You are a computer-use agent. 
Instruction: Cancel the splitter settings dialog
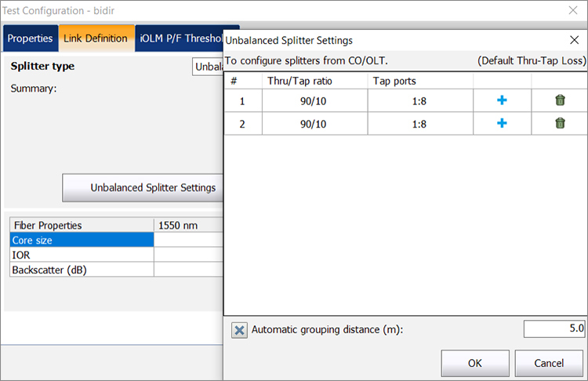coord(549,363)
